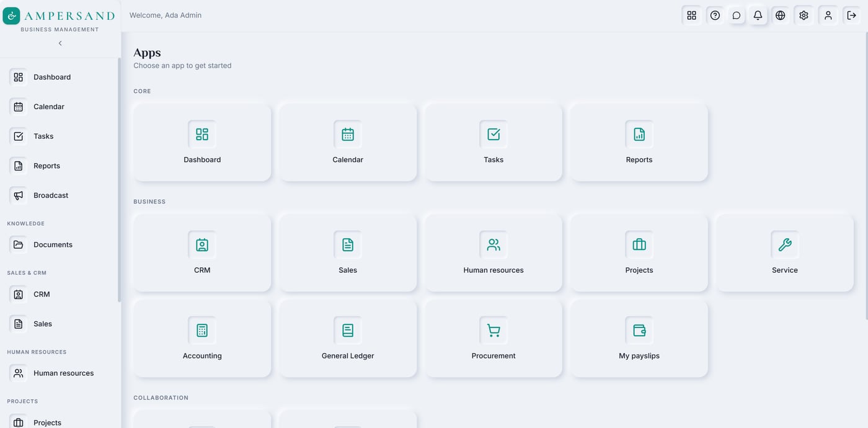Open the Projects app card
Viewport: 868px width, 428px height.
[x=639, y=253]
